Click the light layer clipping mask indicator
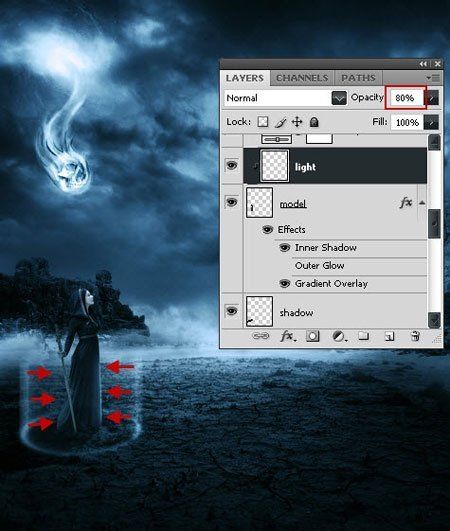 click(255, 166)
